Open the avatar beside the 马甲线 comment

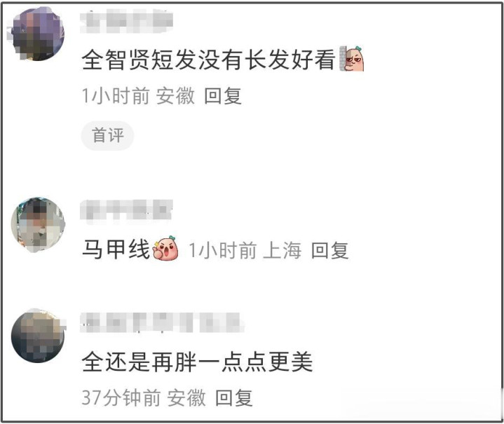tap(38, 225)
